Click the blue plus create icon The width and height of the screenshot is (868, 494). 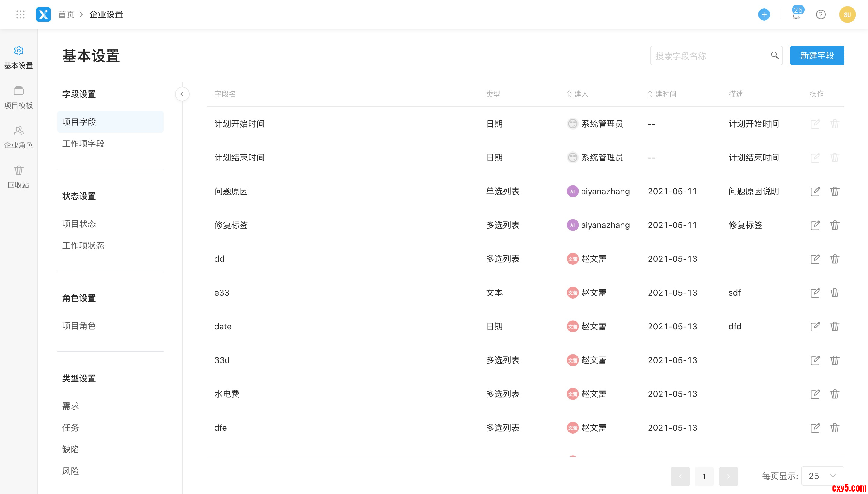(x=764, y=14)
